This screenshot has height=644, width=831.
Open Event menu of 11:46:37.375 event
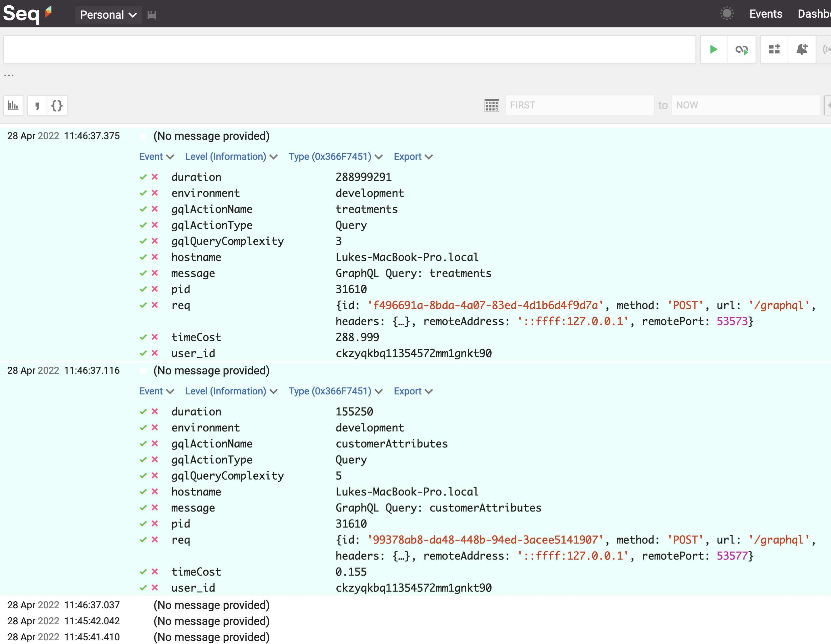pyautogui.click(x=157, y=157)
